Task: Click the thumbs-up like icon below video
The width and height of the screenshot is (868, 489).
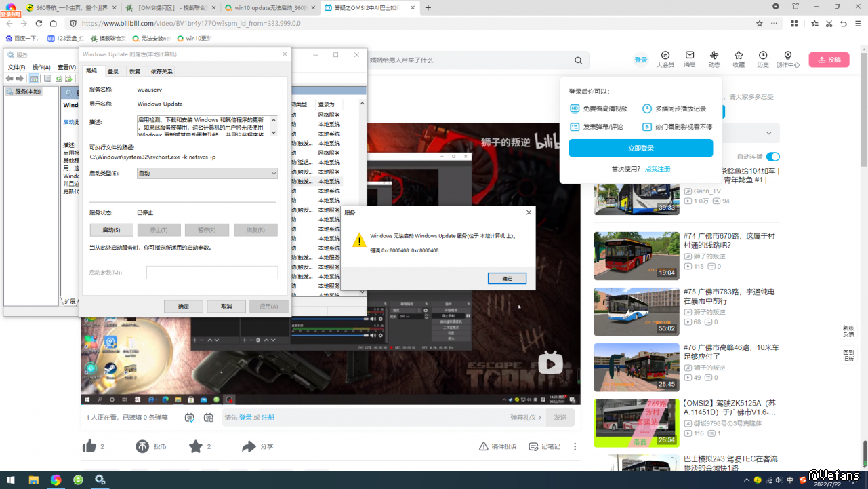Action: click(x=89, y=446)
